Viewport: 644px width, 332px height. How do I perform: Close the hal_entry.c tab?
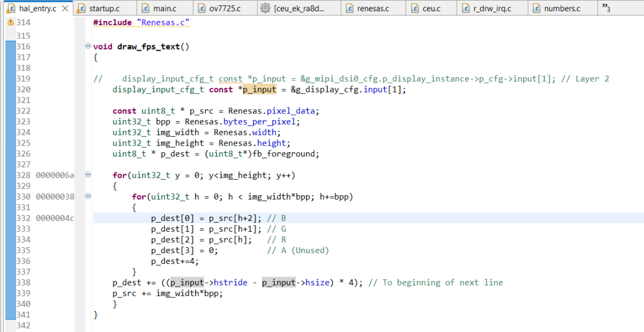point(65,8)
